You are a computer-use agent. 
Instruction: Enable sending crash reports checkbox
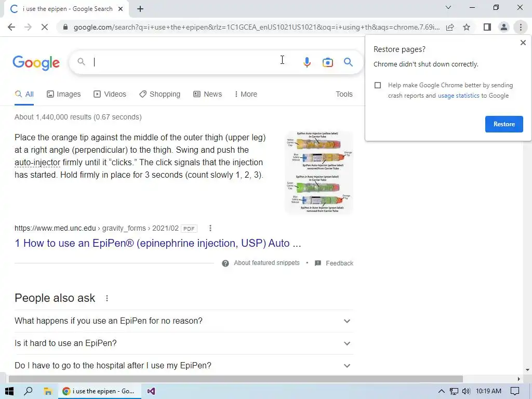pos(378,85)
